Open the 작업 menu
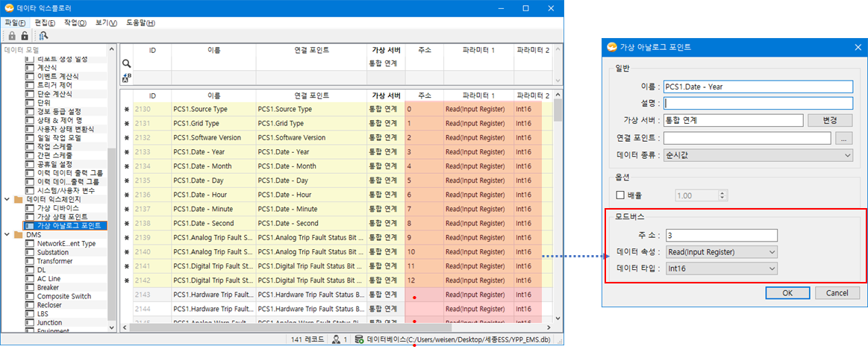 [75, 22]
